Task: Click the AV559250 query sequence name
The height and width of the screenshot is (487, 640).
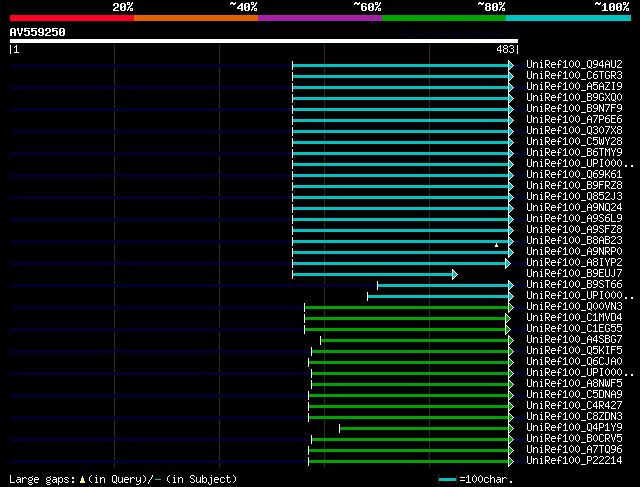Action: click(38, 32)
